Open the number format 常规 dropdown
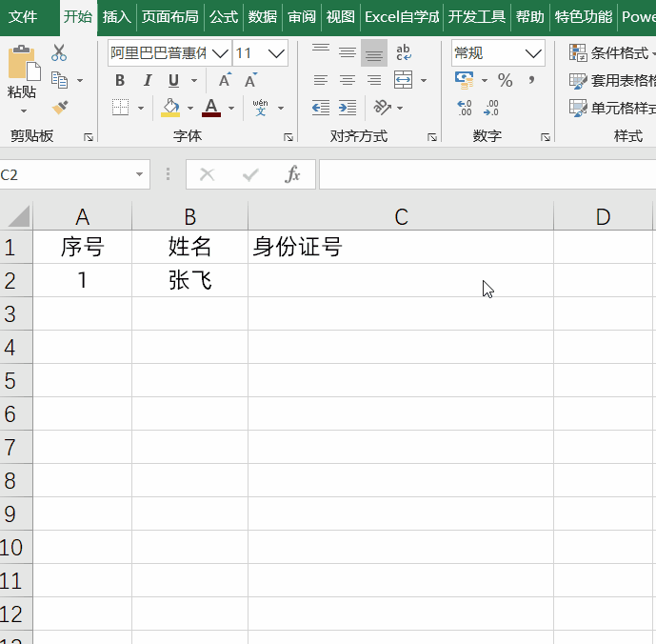Screen dimensions: 656x644 pyautogui.click(x=534, y=53)
